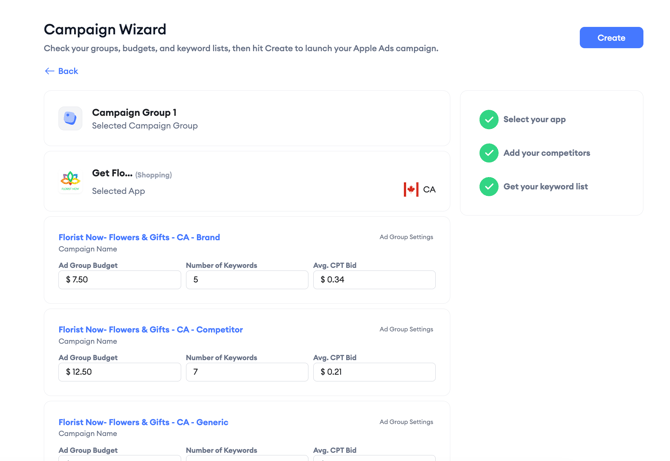This screenshot has width=670, height=461.
Task: Expand Ad Group Settings for Generic campaign
Action: coord(406,422)
